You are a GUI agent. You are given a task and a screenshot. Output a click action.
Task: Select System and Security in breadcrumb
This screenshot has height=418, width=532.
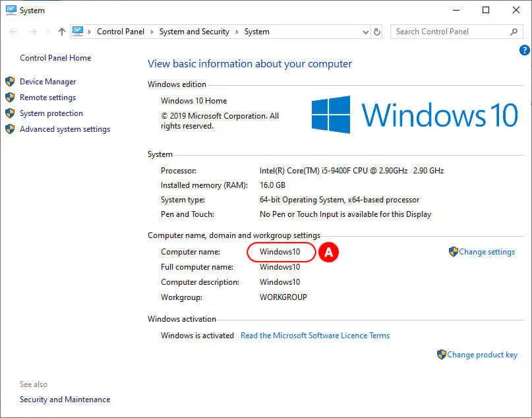tap(194, 32)
